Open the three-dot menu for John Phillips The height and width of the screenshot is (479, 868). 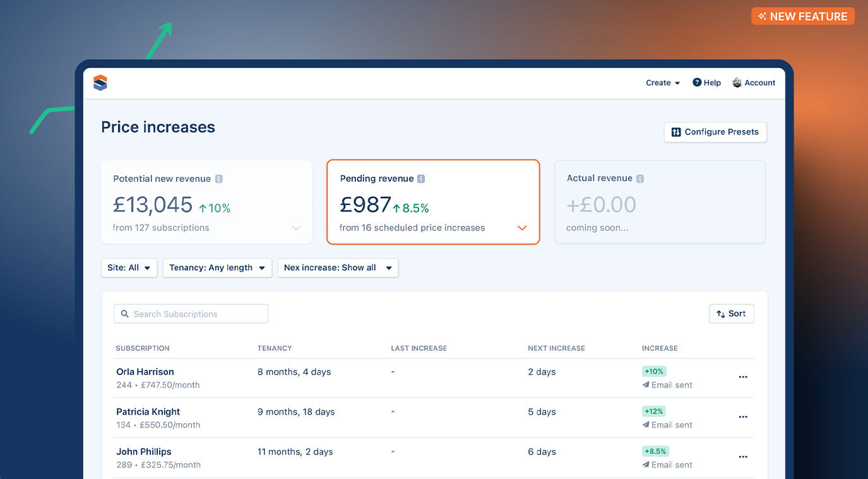[x=743, y=457]
